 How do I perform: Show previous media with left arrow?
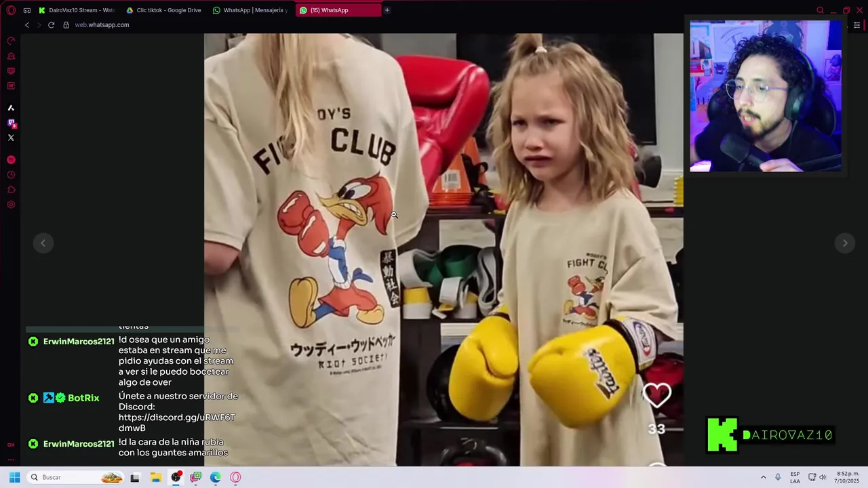pyautogui.click(x=43, y=243)
